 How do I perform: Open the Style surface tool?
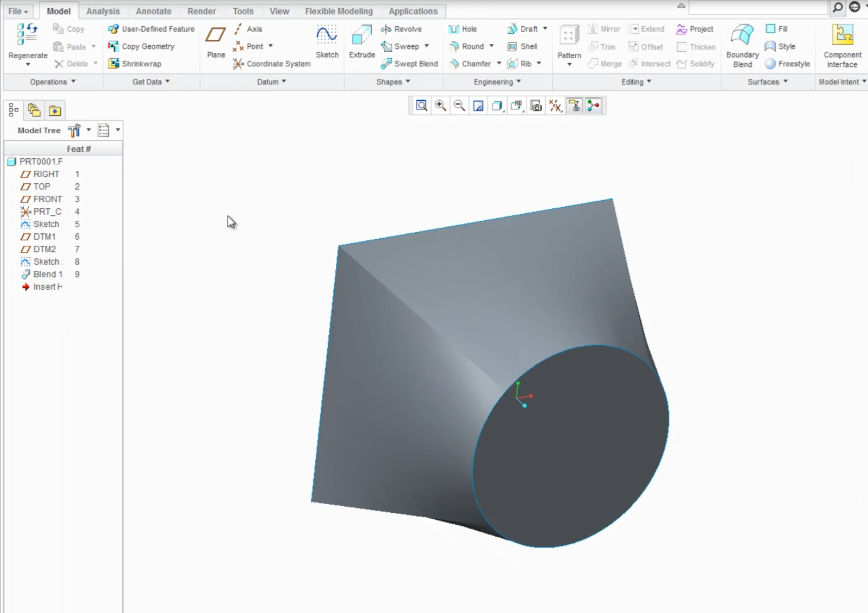coord(780,46)
